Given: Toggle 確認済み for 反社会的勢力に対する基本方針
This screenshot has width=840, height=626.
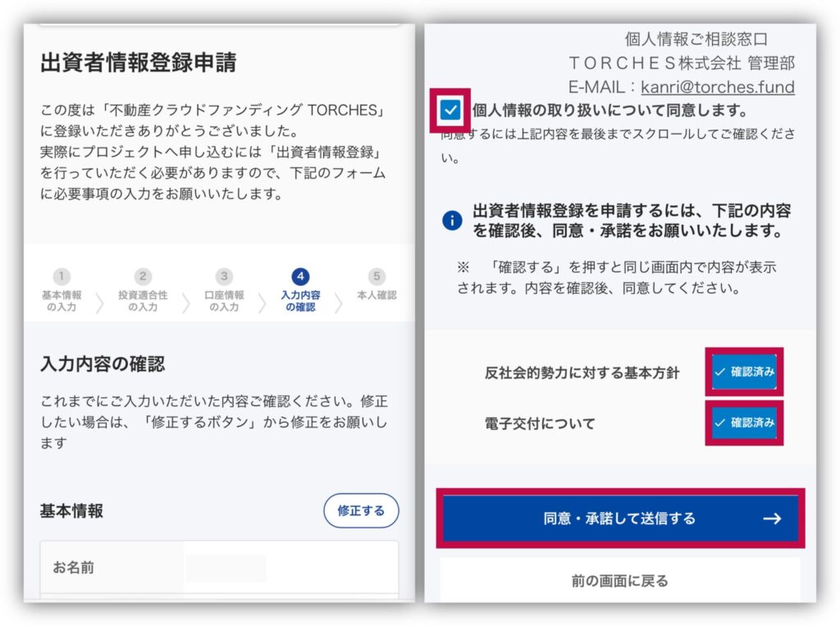Looking at the screenshot, I should coord(744,372).
